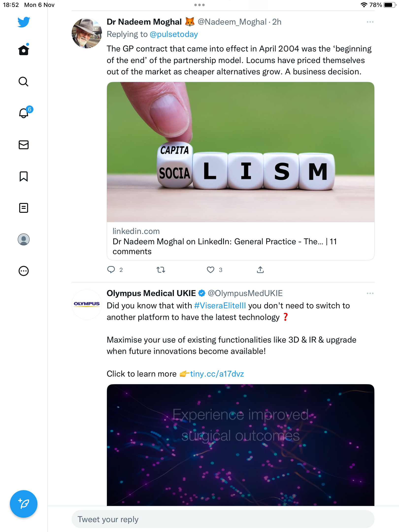399x532 pixels.
Task: Open Lists icon in sidebar
Action: 24,208
